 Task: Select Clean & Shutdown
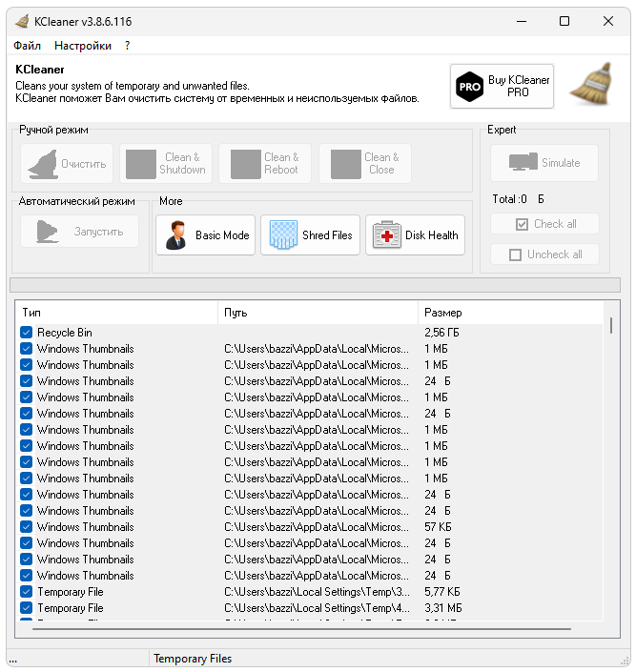(166, 164)
